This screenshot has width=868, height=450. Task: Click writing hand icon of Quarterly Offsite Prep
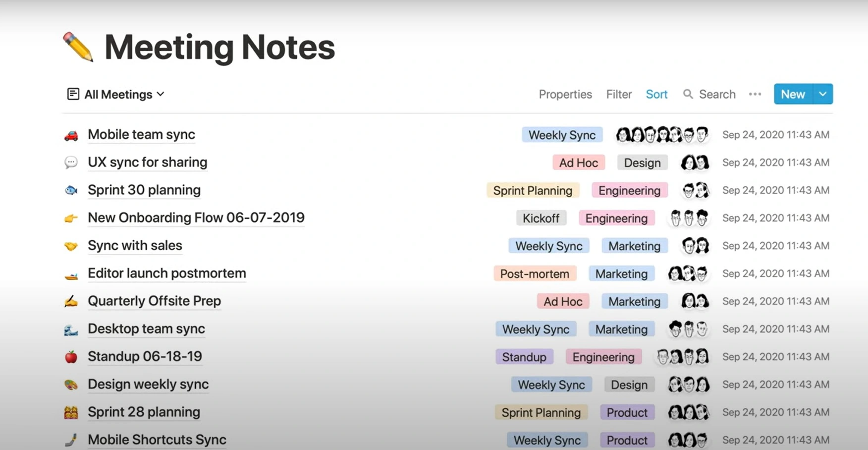(x=71, y=301)
